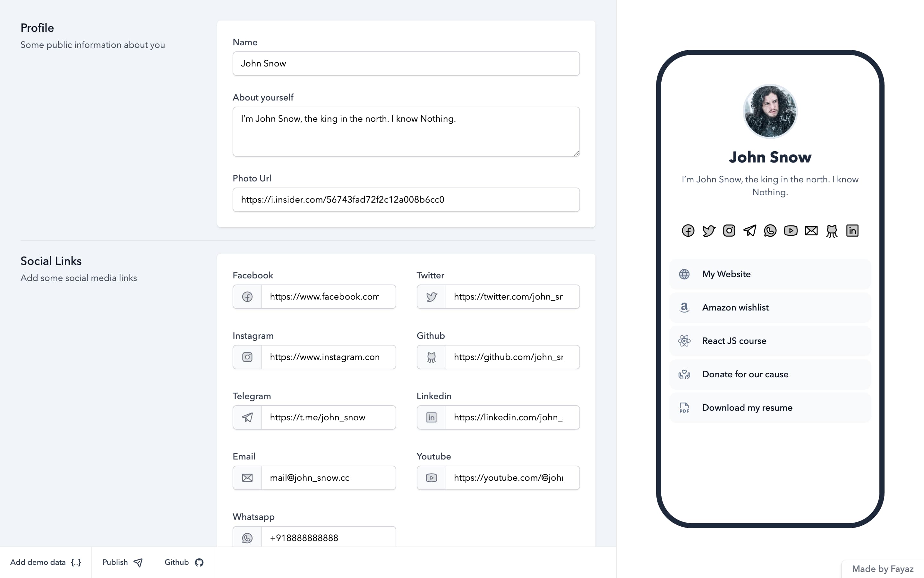Open the Amazon wishlist link card

pos(770,307)
